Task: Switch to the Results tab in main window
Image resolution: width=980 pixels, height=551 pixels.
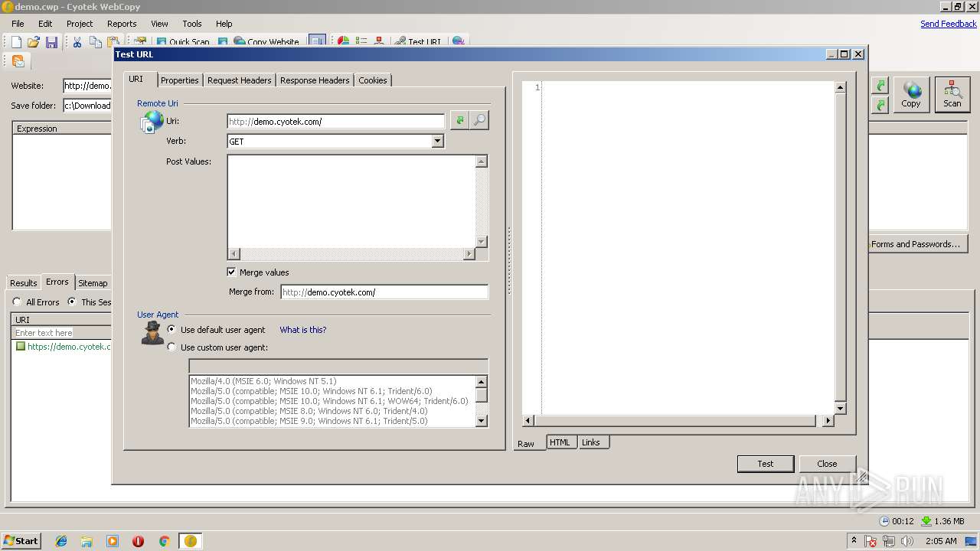Action: pos(23,283)
